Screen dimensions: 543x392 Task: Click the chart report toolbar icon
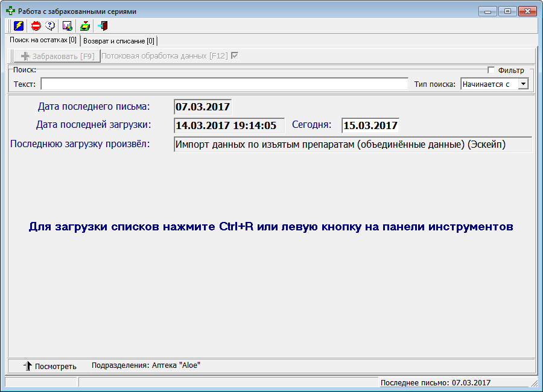[x=68, y=26]
